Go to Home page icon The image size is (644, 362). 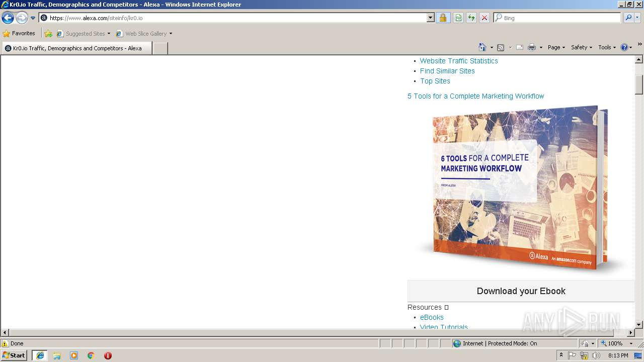[x=482, y=47]
